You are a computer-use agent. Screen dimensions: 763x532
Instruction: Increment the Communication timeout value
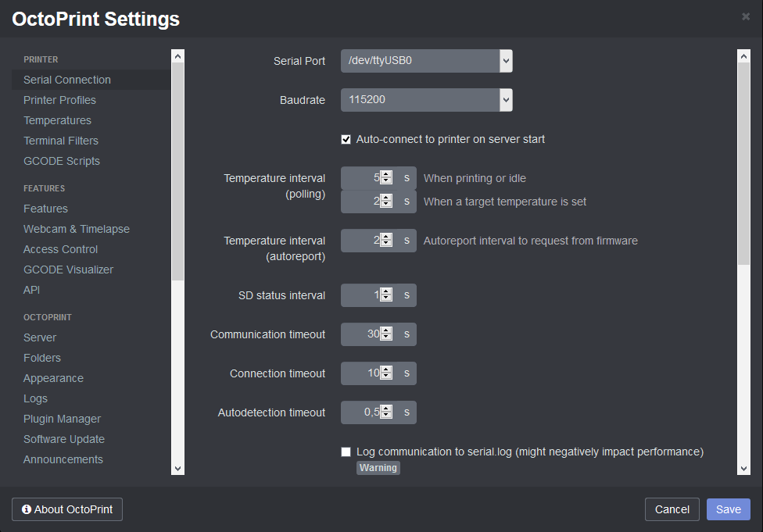(387, 330)
